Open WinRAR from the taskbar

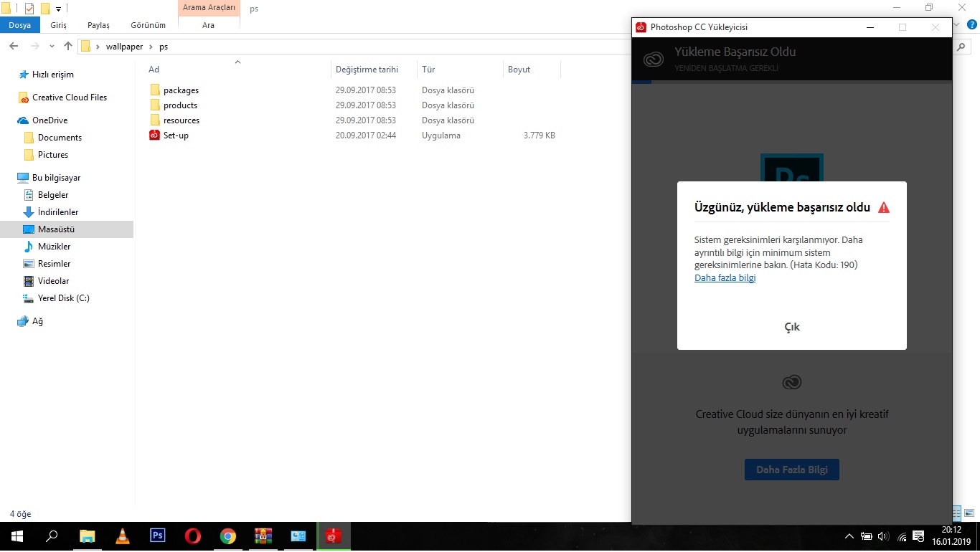[263, 536]
